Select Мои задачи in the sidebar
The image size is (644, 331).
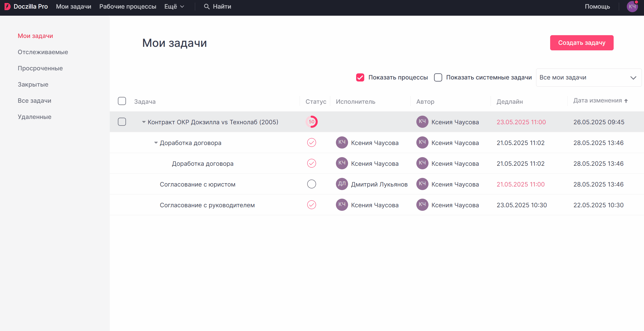tap(35, 36)
